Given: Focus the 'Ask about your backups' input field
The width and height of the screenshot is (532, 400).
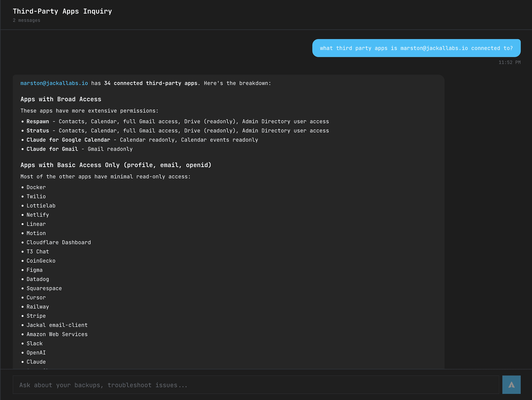Looking at the screenshot, I should pyautogui.click(x=255, y=385).
